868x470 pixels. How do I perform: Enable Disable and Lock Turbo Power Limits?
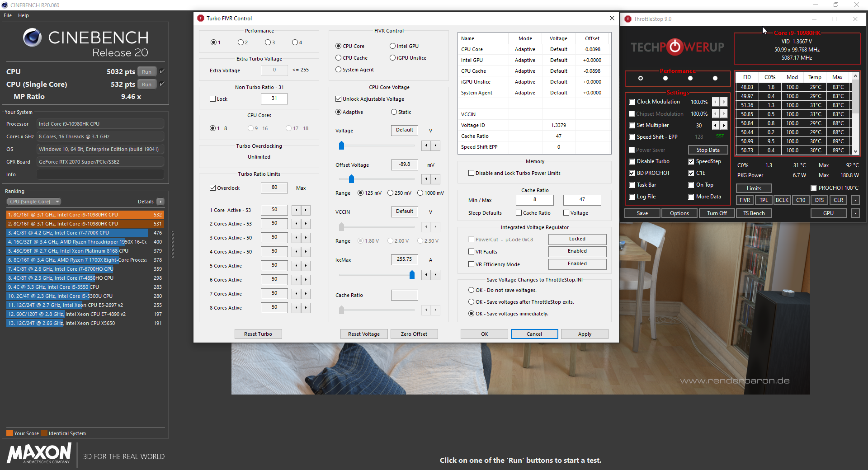pos(471,173)
